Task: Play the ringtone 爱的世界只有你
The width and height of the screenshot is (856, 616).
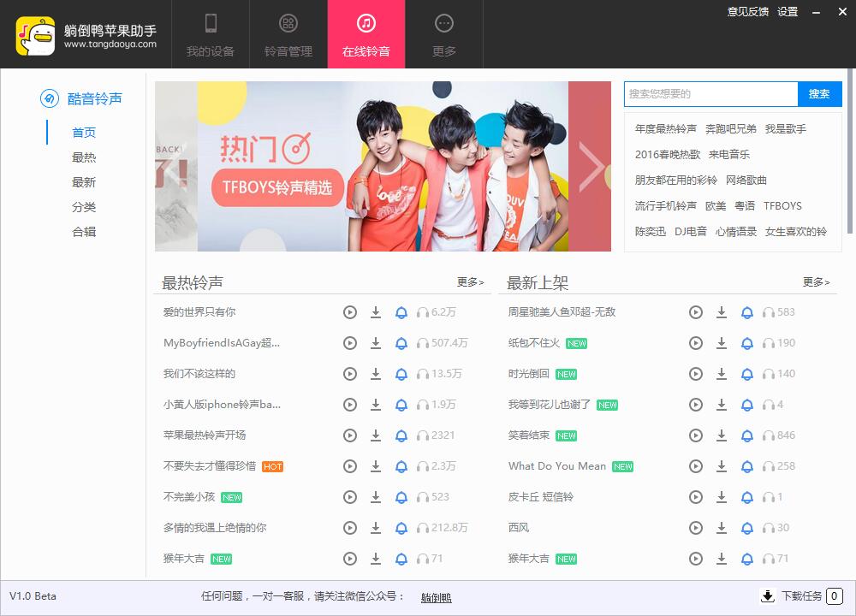Action: [x=350, y=312]
